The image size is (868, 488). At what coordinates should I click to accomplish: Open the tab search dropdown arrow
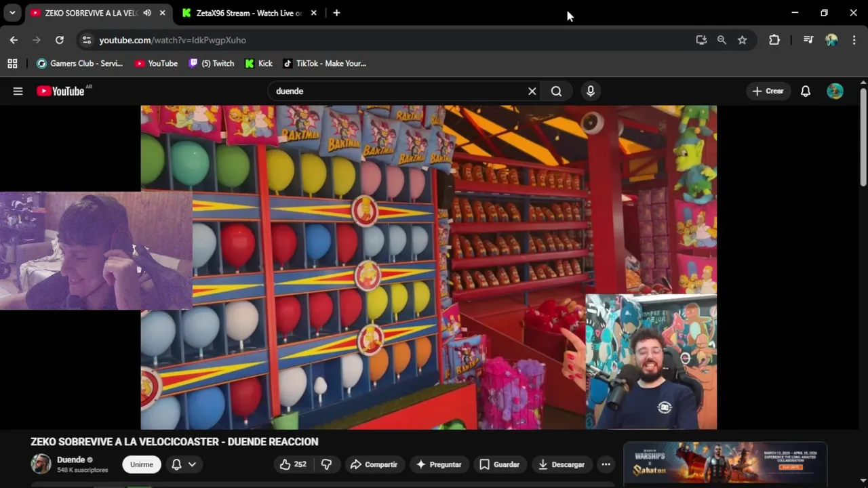point(12,13)
